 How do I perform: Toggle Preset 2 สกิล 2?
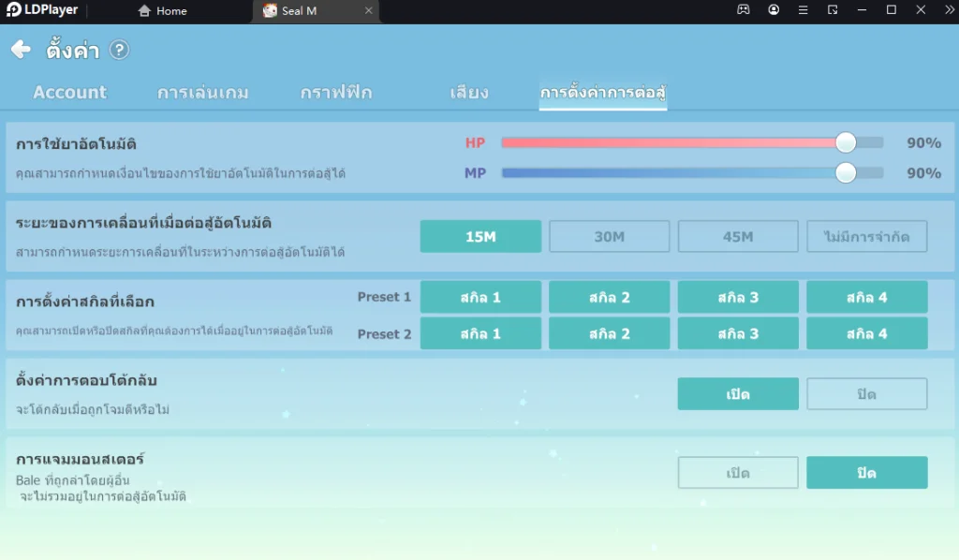[609, 333]
